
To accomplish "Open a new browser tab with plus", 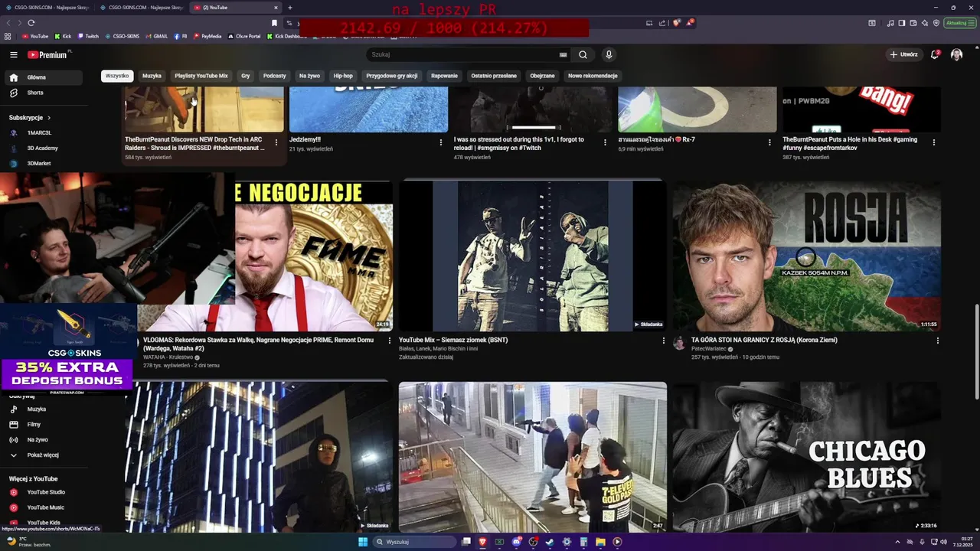I will (289, 8).
